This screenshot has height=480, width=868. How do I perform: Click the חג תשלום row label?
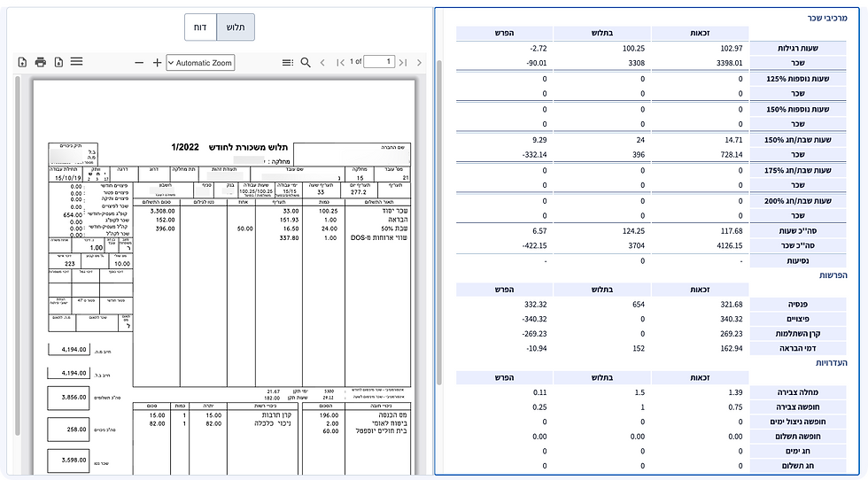(x=798, y=466)
